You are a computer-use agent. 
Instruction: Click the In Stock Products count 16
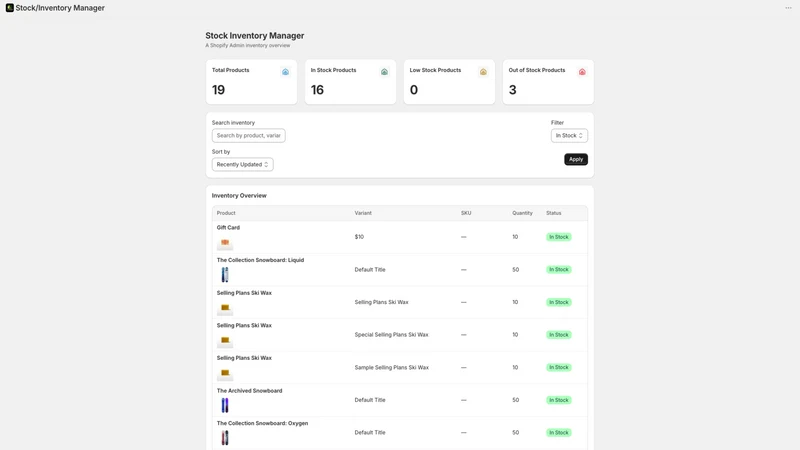click(x=317, y=90)
